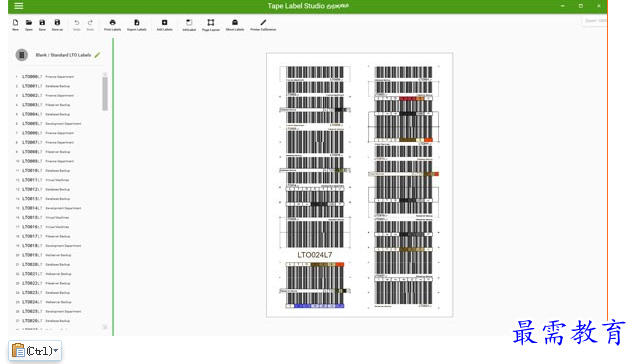Click the round label template icon
Viewport: 634px width, 364px height.
coord(22,55)
